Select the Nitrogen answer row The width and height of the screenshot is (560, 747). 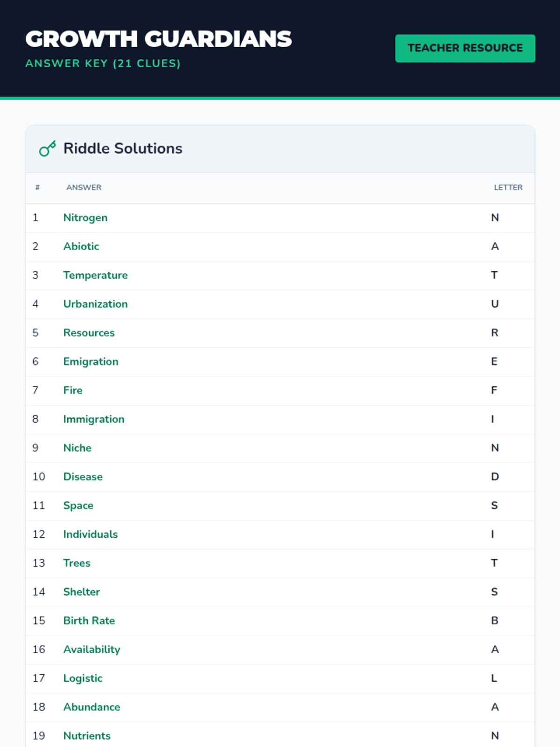pos(280,218)
